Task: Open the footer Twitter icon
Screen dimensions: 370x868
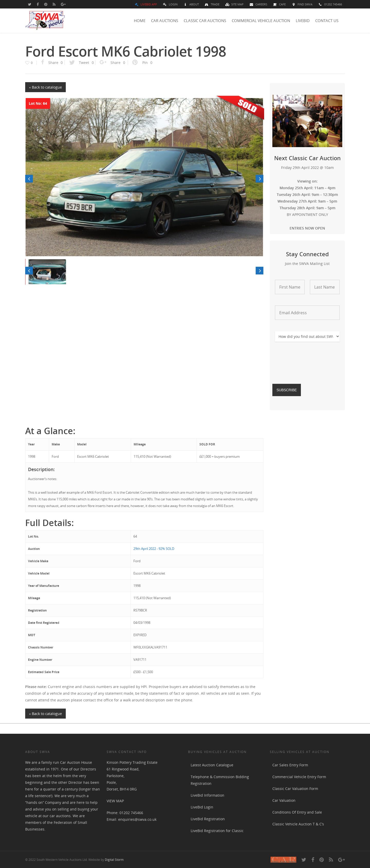Action: (303, 860)
